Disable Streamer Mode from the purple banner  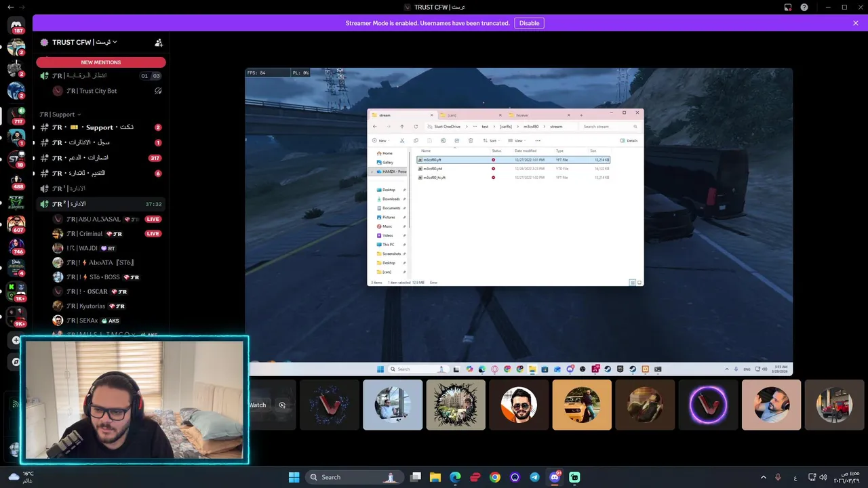(x=529, y=23)
